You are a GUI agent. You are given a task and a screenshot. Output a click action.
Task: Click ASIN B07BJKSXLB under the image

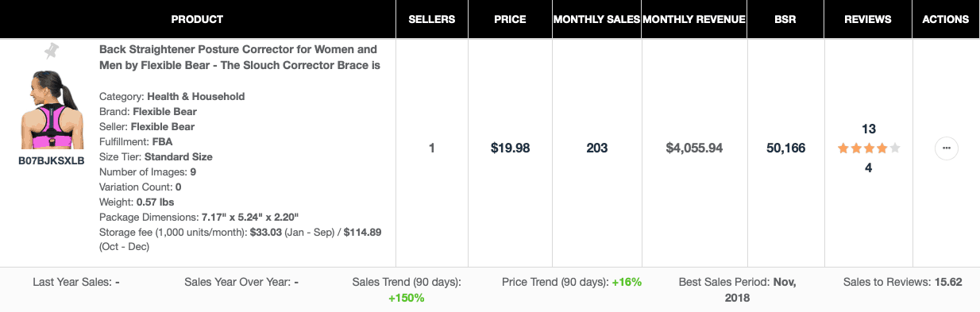point(51,160)
